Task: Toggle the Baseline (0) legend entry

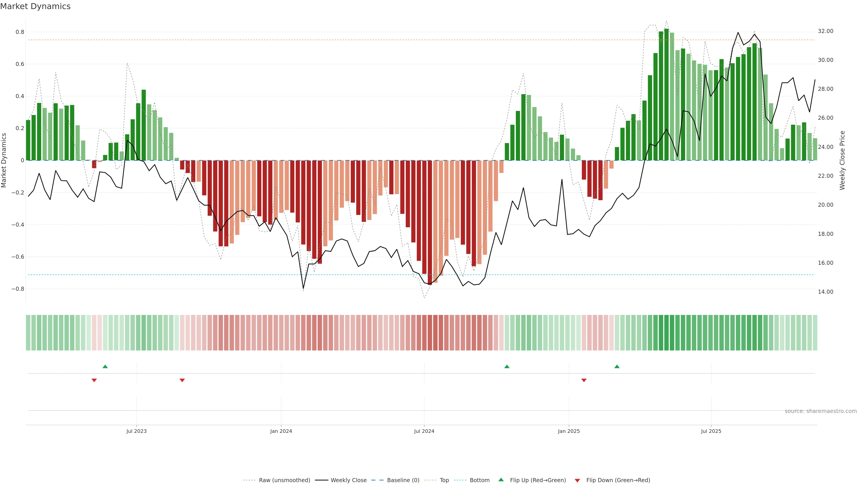Action: (x=403, y=480)
